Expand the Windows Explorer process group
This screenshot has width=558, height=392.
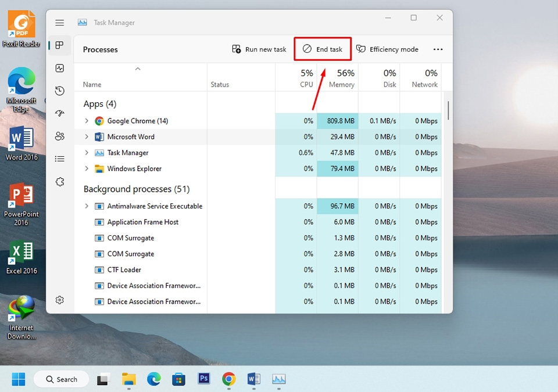coord(86,168)
